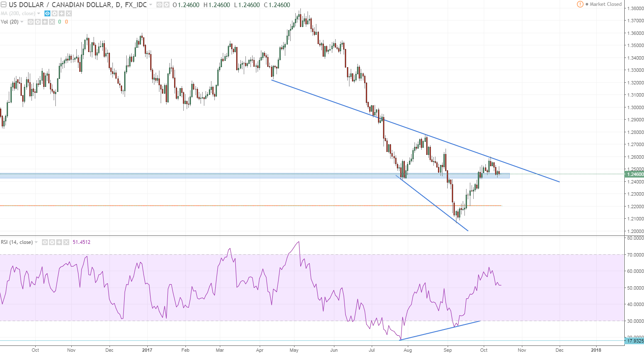Click the RSI value 51.4512

click(x=81, y=242)
